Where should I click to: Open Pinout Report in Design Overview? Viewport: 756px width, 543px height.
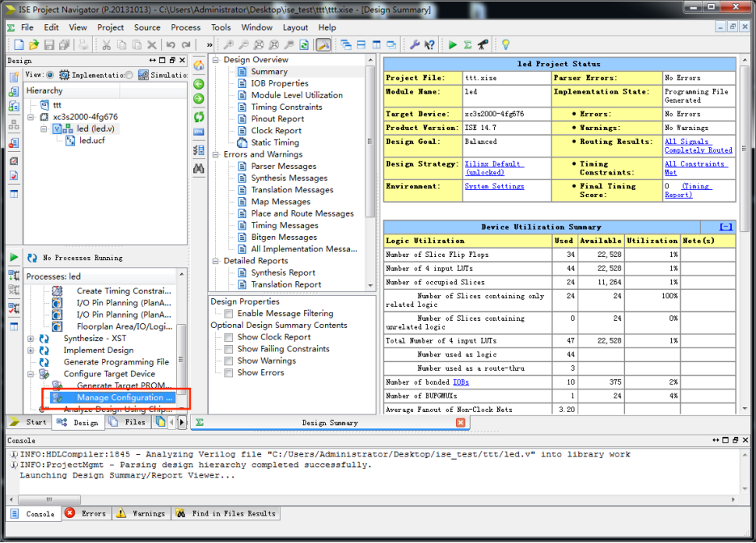(277, 119)
